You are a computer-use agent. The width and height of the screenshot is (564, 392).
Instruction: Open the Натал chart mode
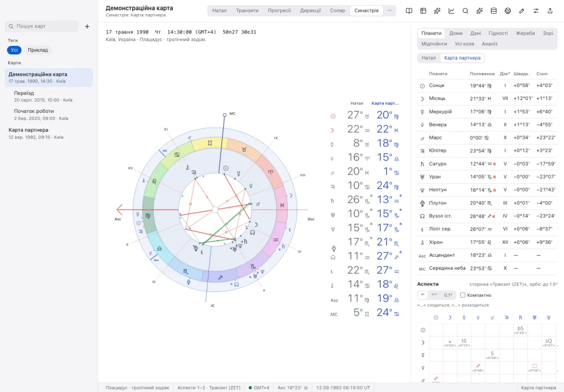point(219,11)
